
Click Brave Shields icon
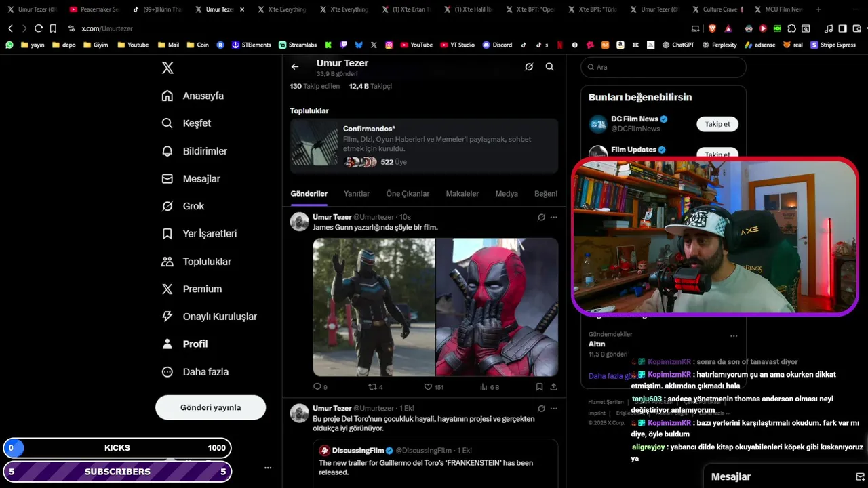712,28
